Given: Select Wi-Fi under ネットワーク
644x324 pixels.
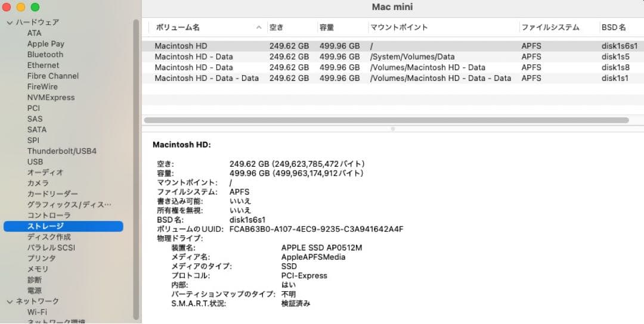Looking at the screenshot, I should (37, 312).
